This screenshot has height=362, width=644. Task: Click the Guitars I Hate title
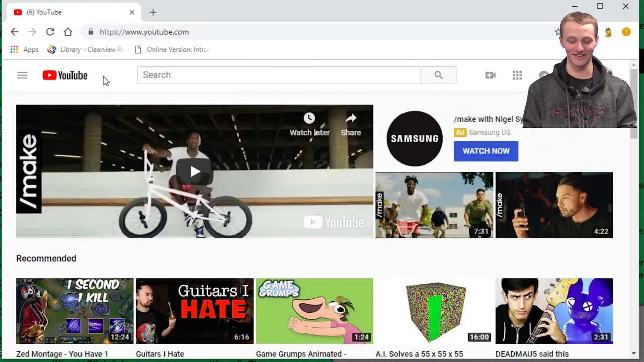click(x=160, y=354)
